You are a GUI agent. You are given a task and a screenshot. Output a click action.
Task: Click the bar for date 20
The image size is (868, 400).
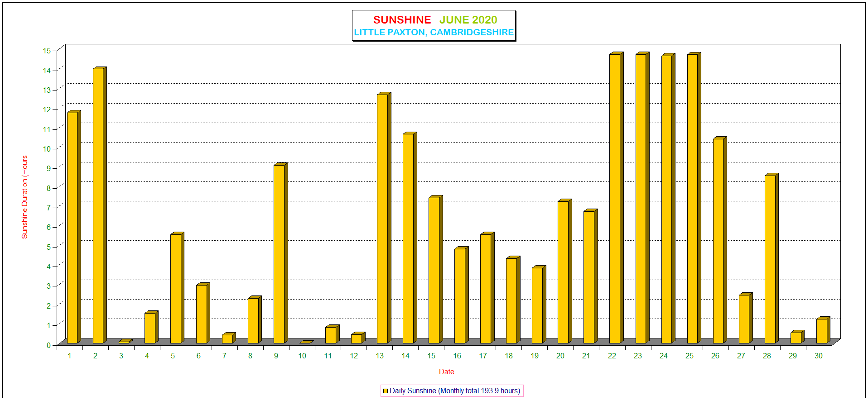point(564,271)
